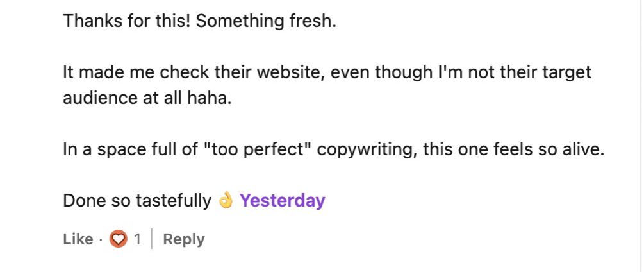The height and width of the screenshot is (272, 644).
Task: Click the words "Something fresh."
Action: point(266,21)
